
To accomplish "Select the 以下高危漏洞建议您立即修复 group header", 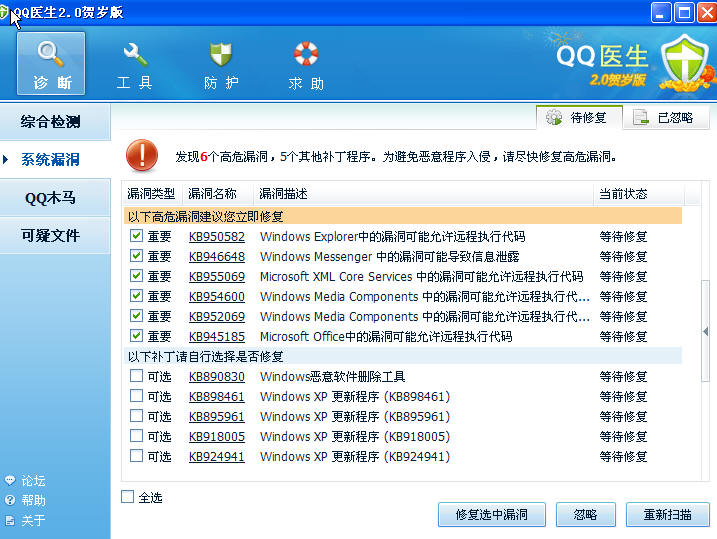I will (x=403, y=216).
